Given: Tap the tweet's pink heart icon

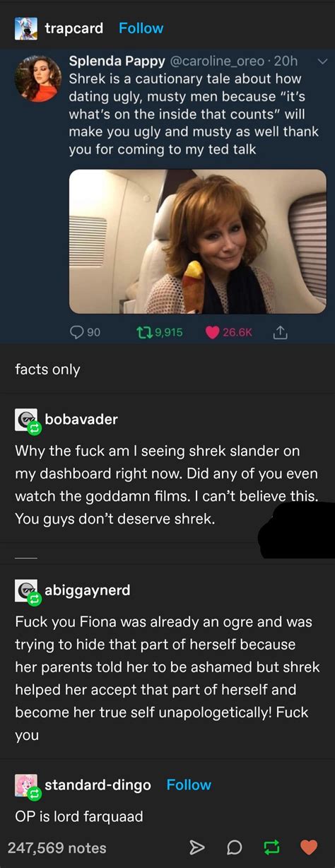Looking at the screenshot, I should [x=211, y=332].
